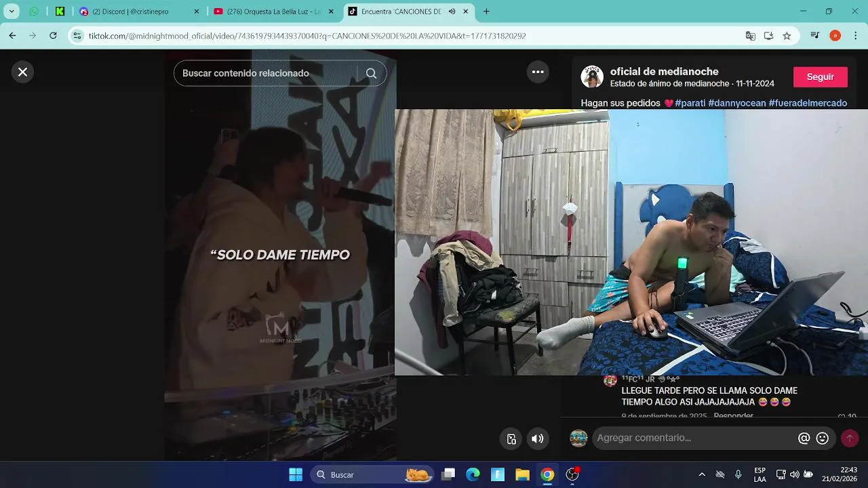
Task: Expand the tab search dropdown arrow
Action: pos(12,12)
